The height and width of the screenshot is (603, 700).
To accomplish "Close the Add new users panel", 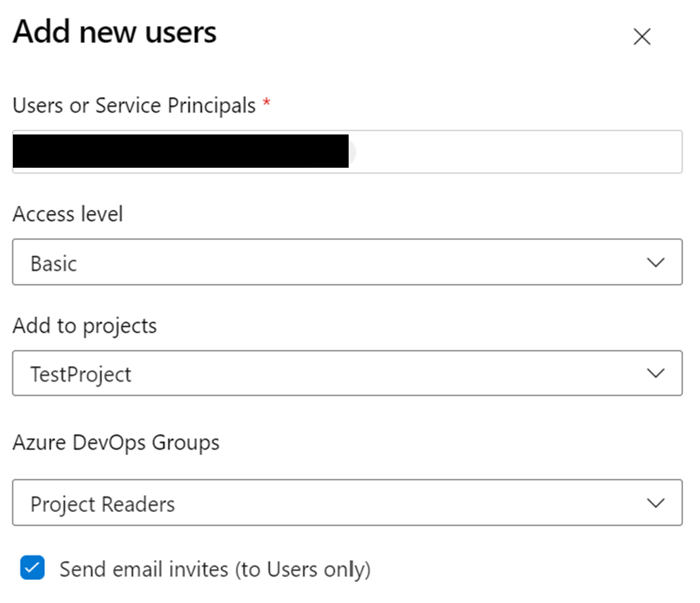I will coord(642,37).
